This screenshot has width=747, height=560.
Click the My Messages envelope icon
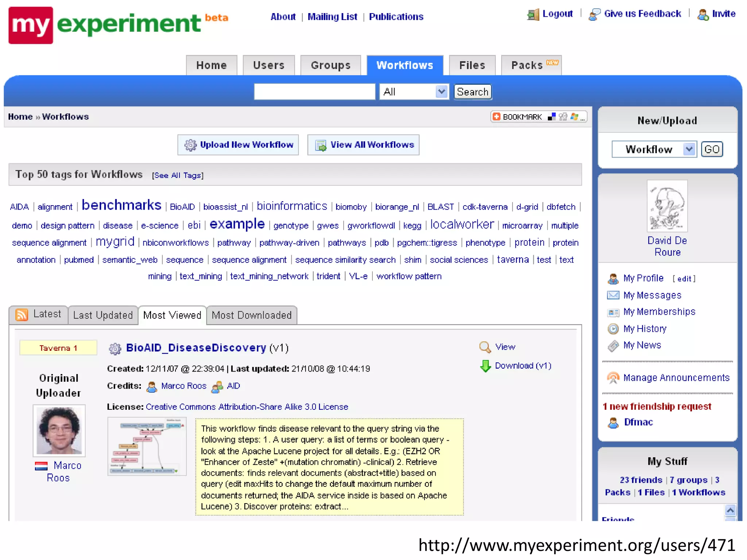(x=613, y=295)
